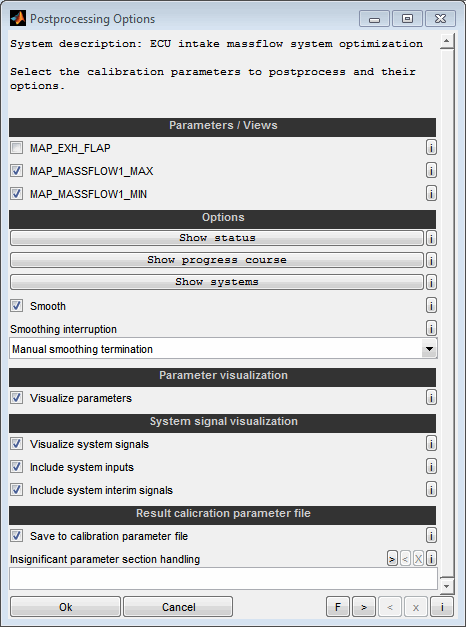Enable the MAP_EXH_FLAP checkbox

tap(16, 148)
